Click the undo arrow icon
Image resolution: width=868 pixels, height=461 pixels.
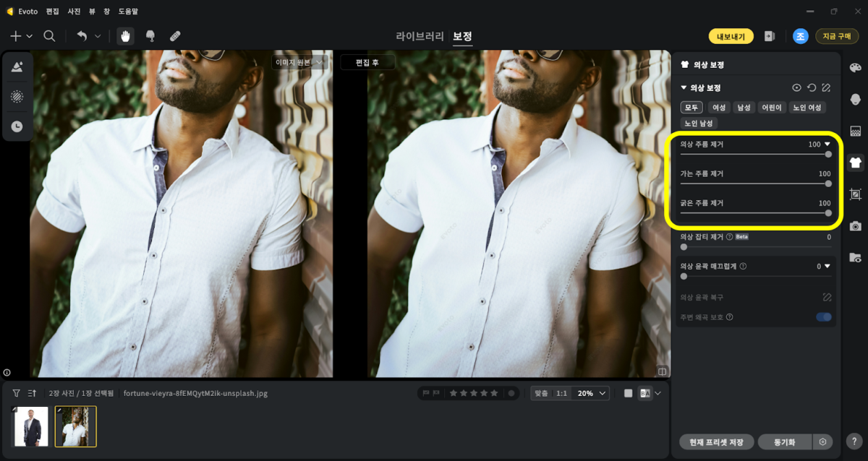point(82,36)
